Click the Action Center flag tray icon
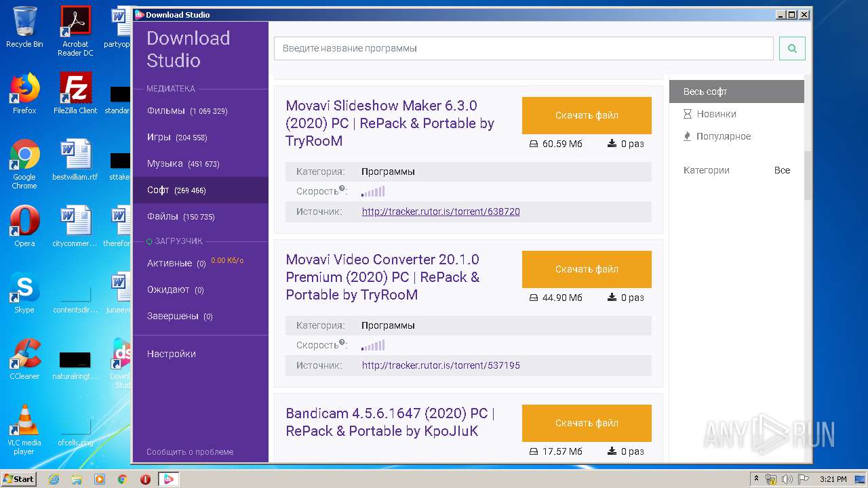The height and width of the screenshot is (488, 868). point(803,479)
